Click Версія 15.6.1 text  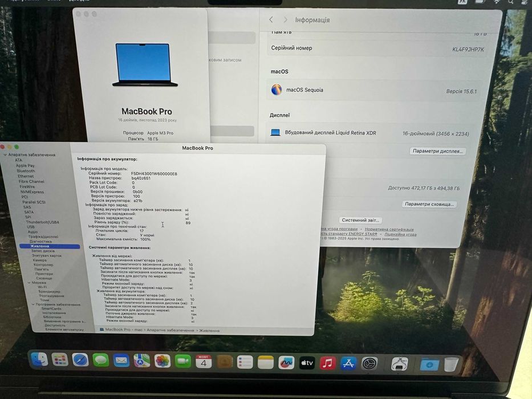461,91
